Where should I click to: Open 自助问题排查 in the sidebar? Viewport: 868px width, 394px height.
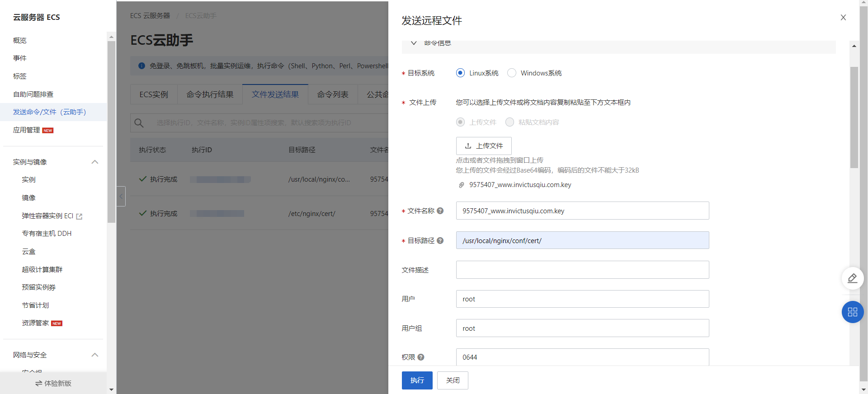33,94
